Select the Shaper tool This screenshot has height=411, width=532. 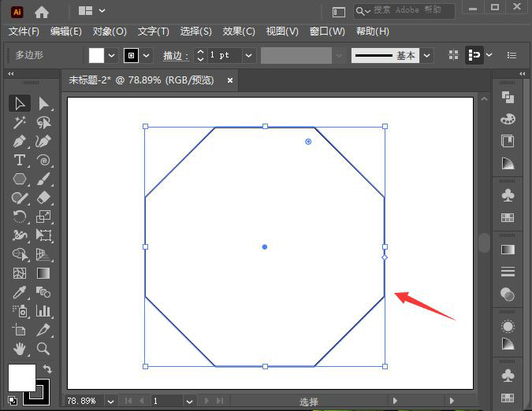coord(20,198)
